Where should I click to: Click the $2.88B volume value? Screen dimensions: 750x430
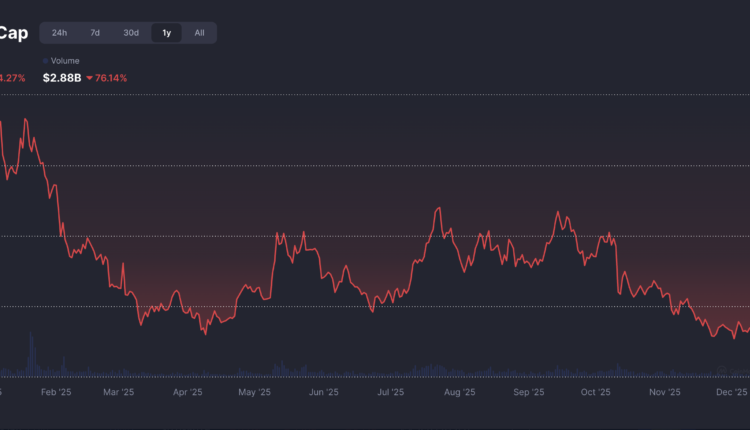point(61,78)
